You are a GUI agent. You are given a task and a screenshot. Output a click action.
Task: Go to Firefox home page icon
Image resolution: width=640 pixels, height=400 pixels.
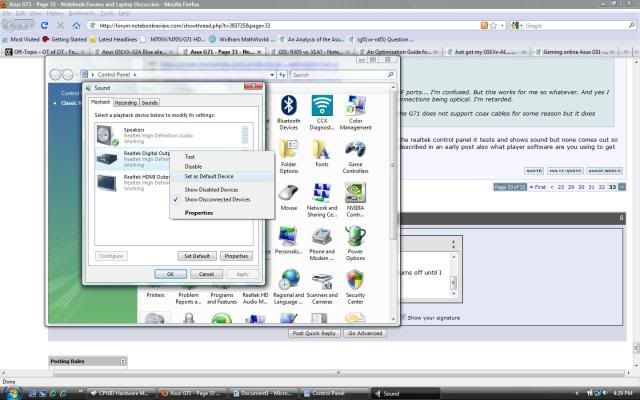tap(76, 25)
